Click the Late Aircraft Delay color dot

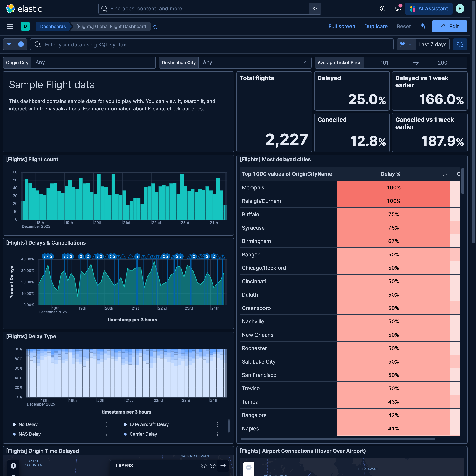[125, 424]
